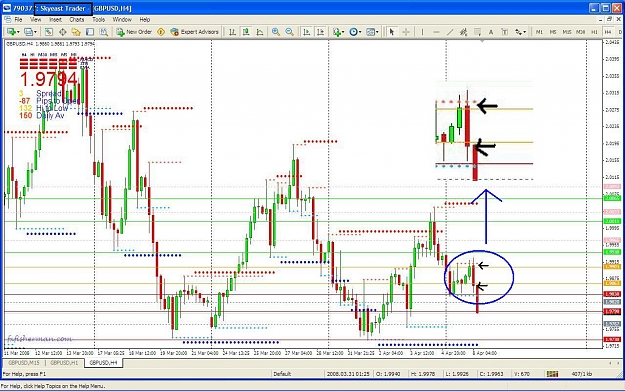This screenshot has width=625, height=391.
Task: Pick the Vertical Line drawing tool
Action: (423, 32)
